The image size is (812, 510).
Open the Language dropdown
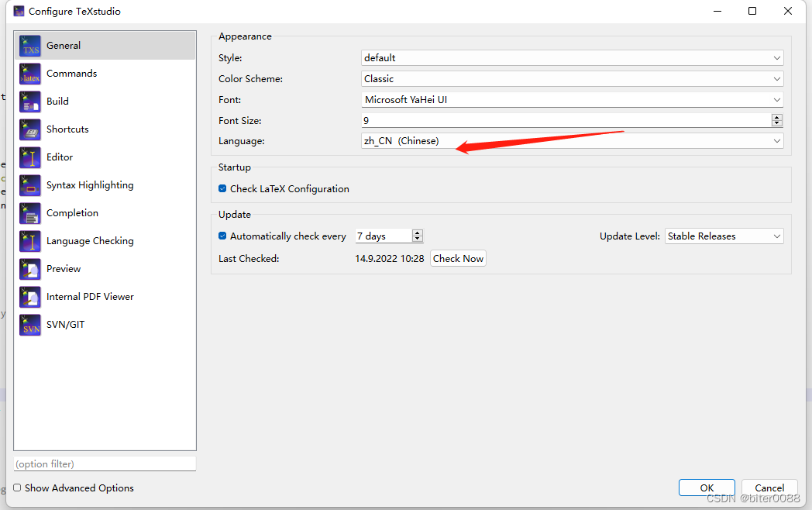point(573,141)
